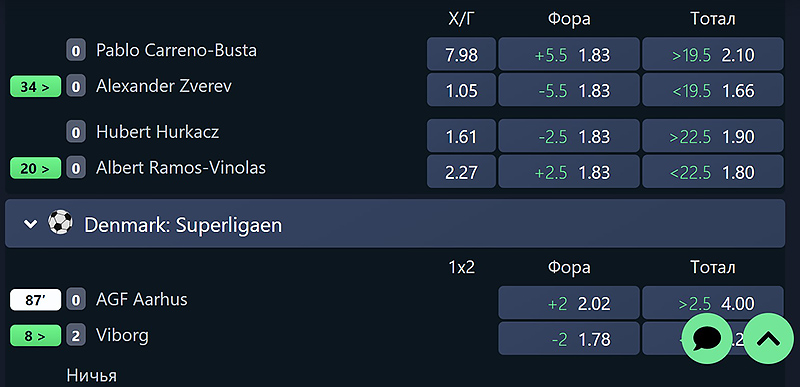
Task: Select total over 22.5 at 1.90
Action: (x=713, y=136)
